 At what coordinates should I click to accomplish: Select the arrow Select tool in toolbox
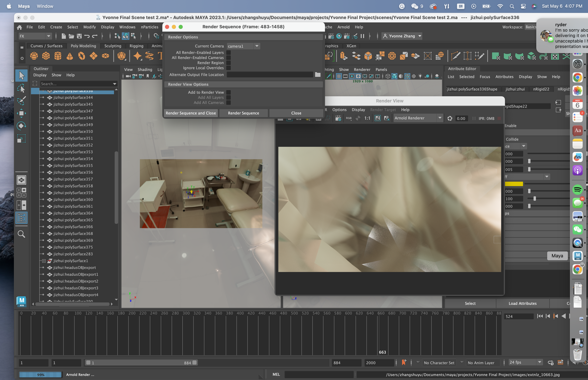21,76
